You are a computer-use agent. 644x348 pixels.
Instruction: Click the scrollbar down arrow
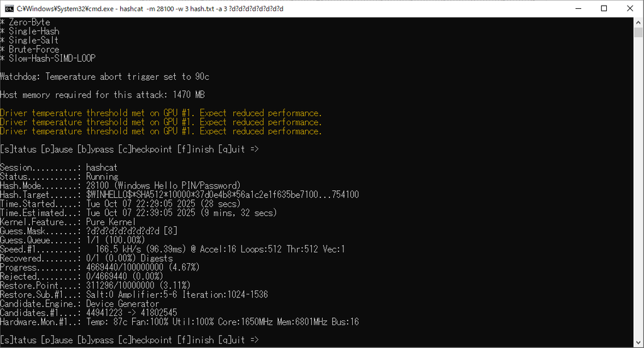(638, 342)
